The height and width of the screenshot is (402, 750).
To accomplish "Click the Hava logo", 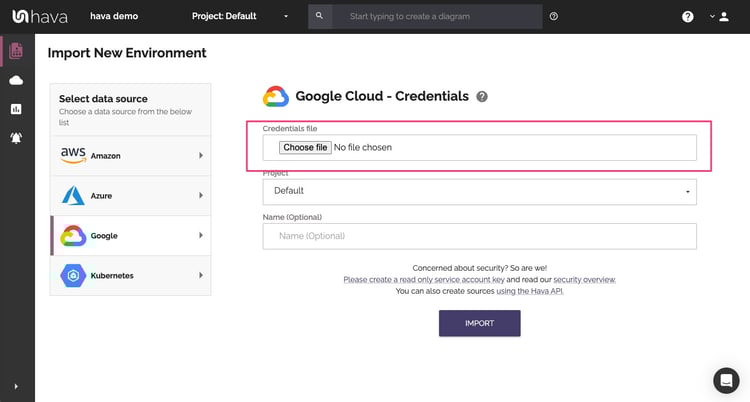I will point(40,16).
